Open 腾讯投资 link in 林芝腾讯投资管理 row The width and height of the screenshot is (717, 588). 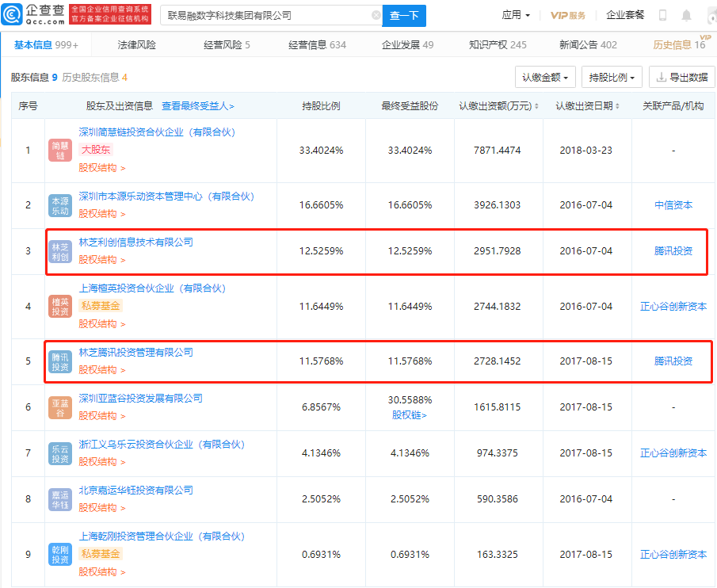(673, 361)
